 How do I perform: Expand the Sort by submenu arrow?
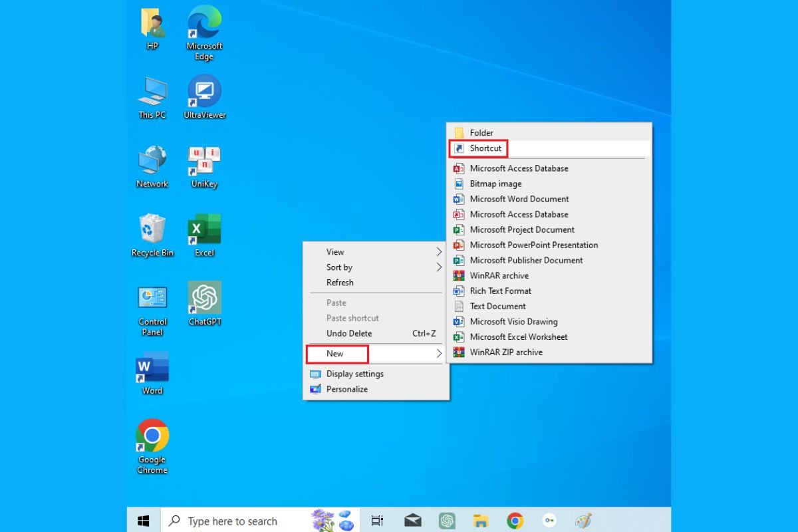[439, 267]
